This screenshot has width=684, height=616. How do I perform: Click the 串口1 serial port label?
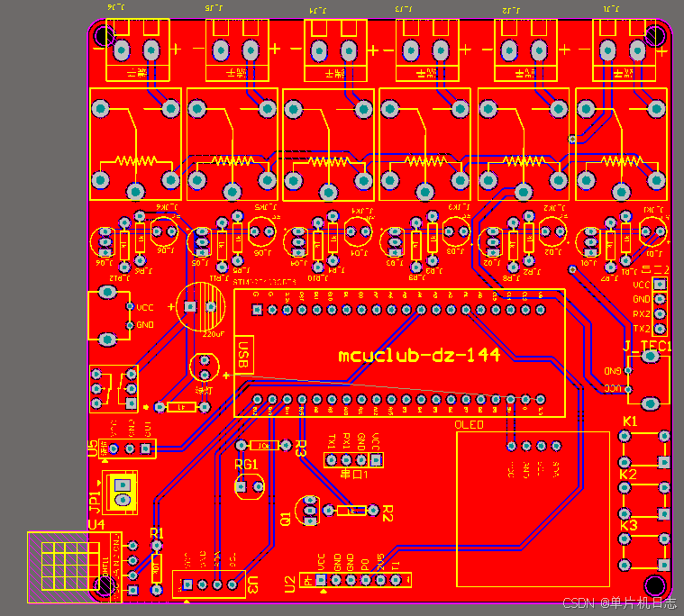(353, 475)
